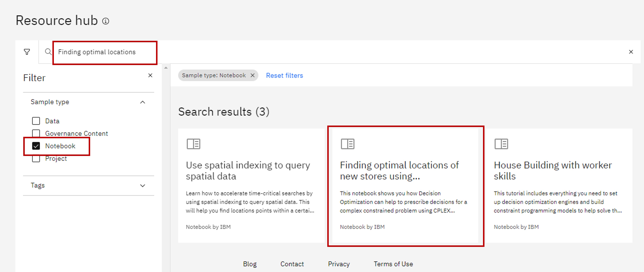Check the Data sample type checkbox

coord(36,121)
